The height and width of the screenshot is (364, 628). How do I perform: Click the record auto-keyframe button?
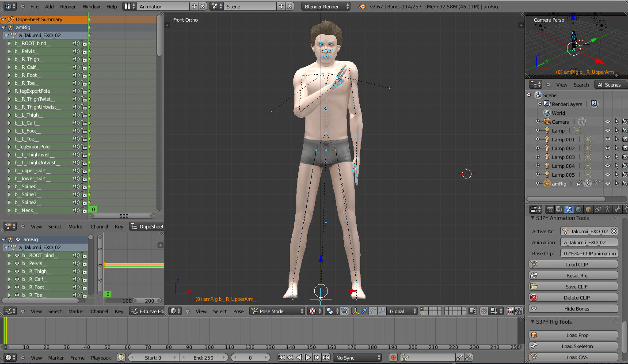click(x=393, y=358)
